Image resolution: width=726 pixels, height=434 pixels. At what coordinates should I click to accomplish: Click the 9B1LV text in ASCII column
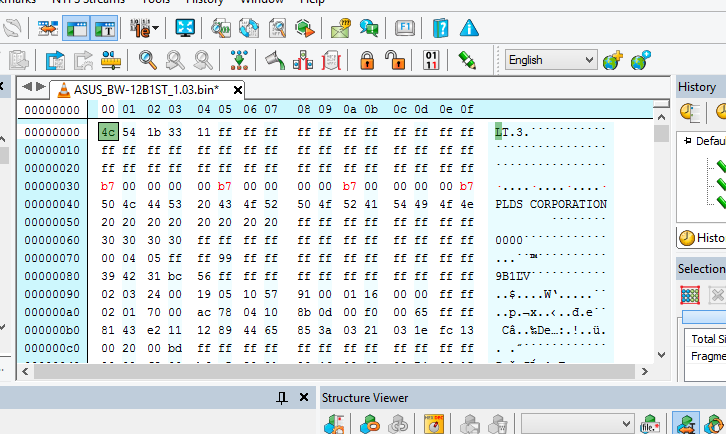coord(513,276)
